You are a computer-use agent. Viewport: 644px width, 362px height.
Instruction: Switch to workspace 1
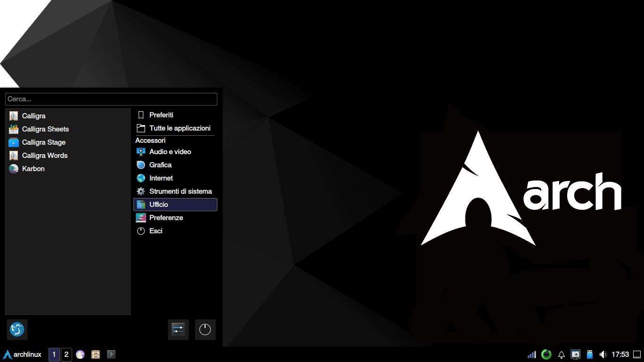point(54,354)
